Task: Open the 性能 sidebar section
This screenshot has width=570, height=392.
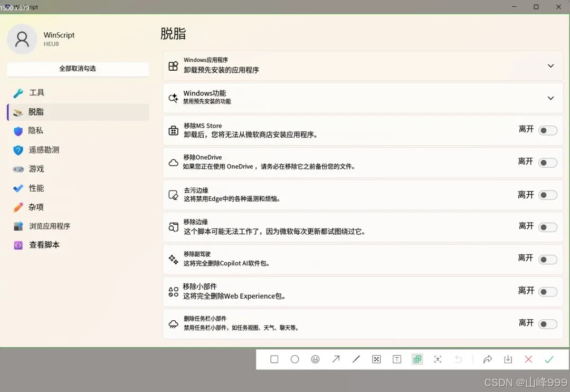Action: (x=78, y=188)
